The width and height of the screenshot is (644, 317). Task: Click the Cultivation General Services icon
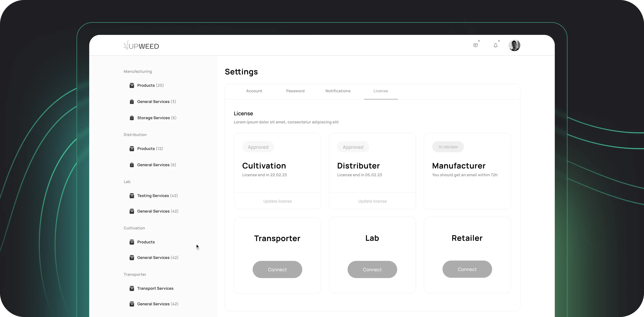tap(132, 257)
